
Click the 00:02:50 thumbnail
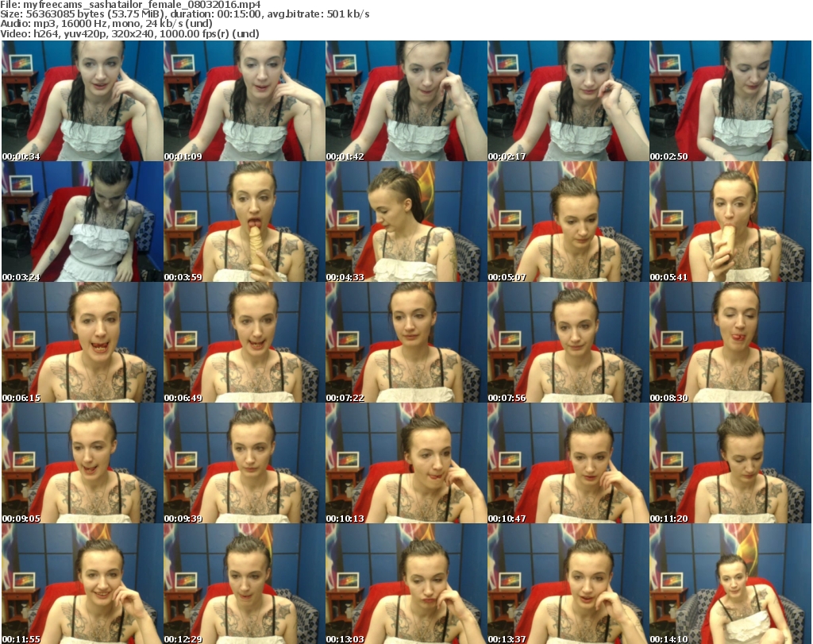click(x=730, y=102)
